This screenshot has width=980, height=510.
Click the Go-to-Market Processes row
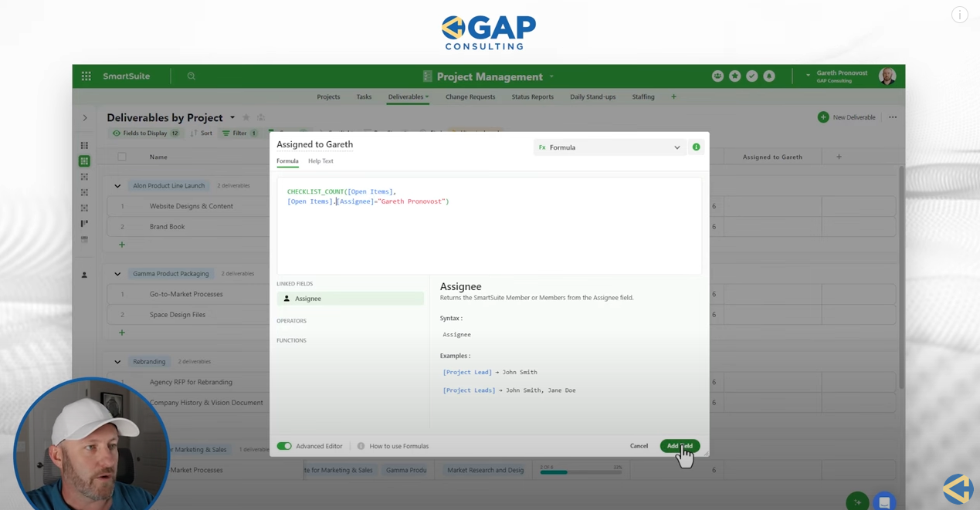(x=186, y=294)
